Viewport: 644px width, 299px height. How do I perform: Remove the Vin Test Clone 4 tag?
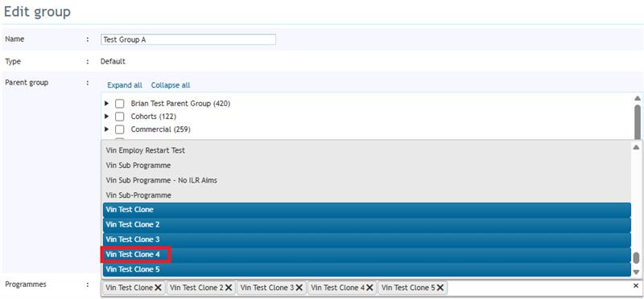pyautogui.click(x=369, y=288)
